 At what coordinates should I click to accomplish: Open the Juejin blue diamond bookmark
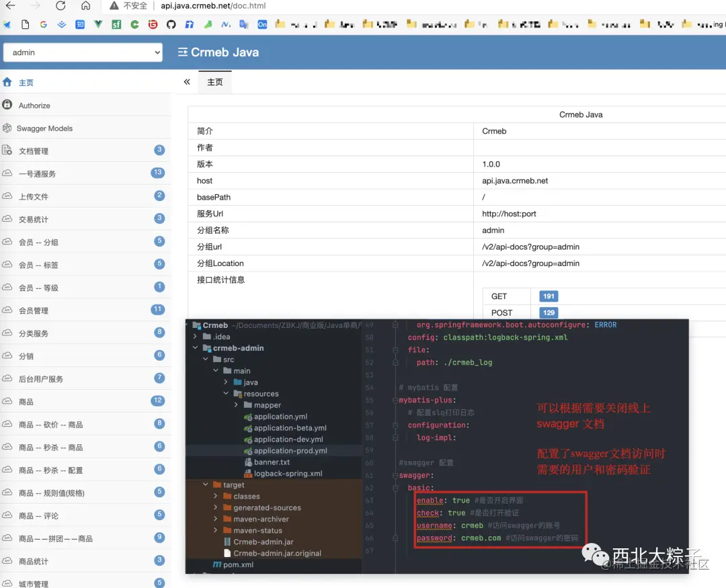click(x=62, y=25)
